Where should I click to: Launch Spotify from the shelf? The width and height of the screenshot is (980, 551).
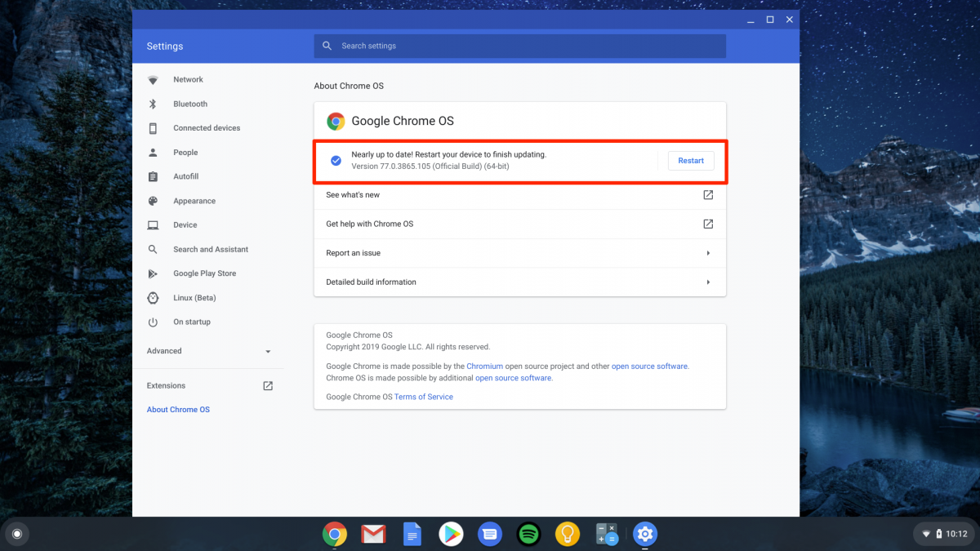pyautogui.click(x=529, y=535)
